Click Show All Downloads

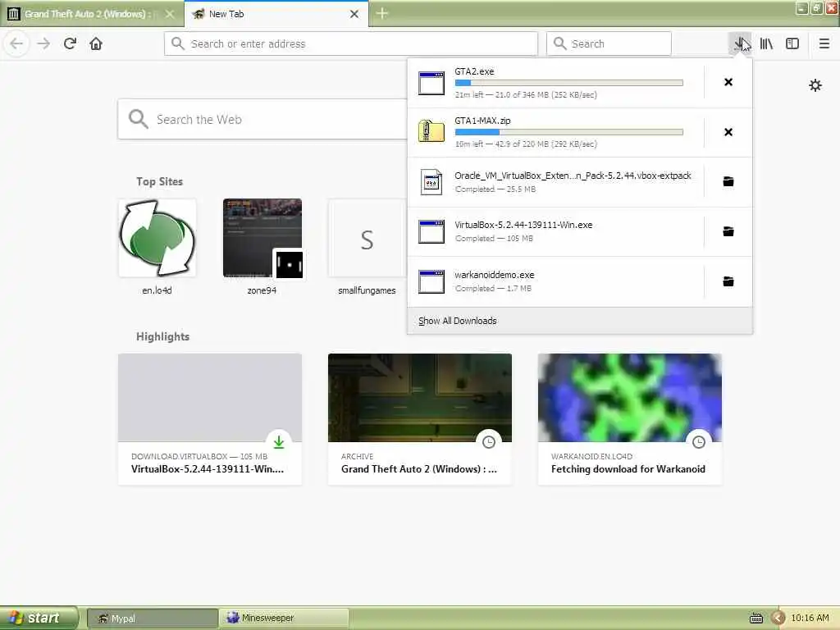tap(458, 321)
